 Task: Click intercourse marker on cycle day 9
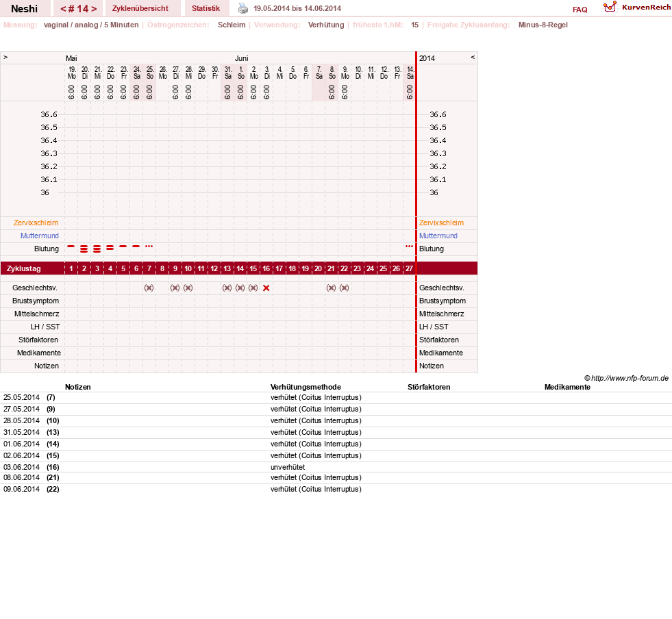click(175, 288)
